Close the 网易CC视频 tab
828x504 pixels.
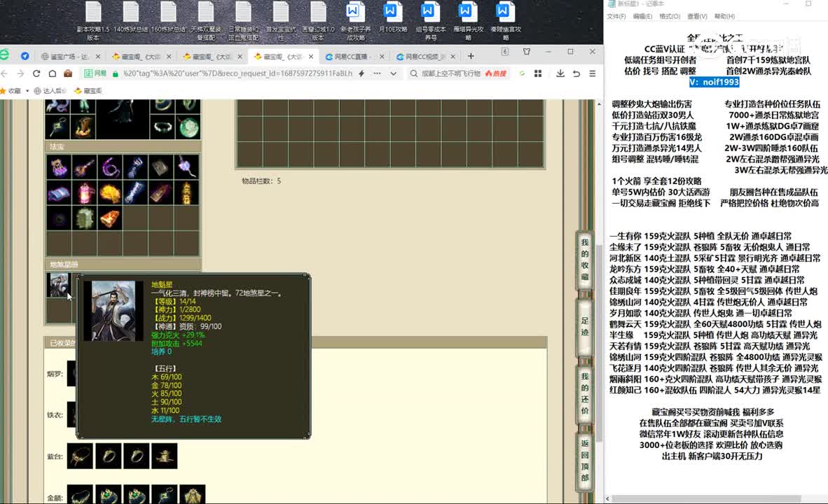(453, 57)
